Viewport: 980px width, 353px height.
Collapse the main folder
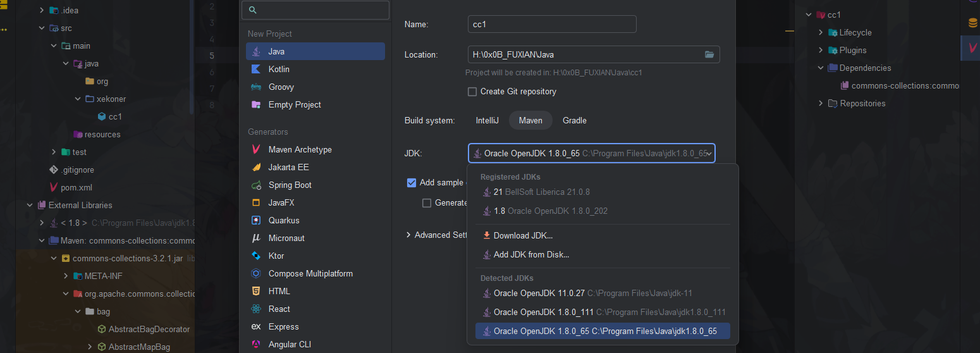[54, 46]
